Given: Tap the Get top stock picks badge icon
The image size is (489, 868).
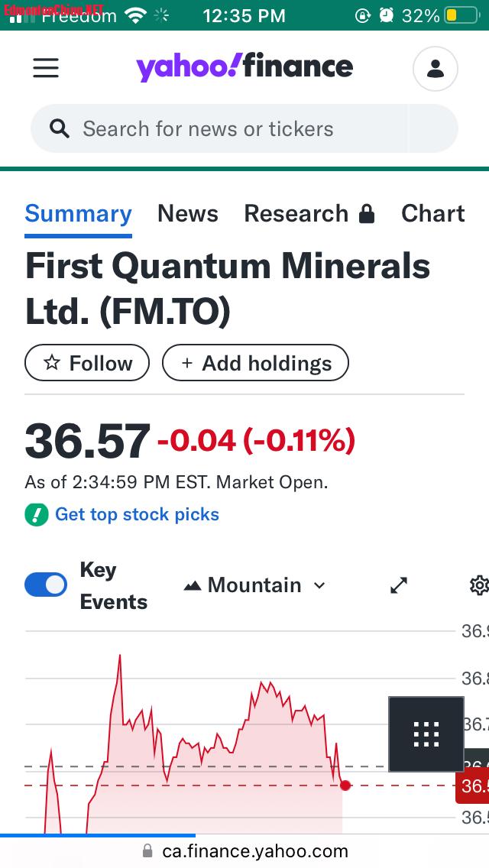Looking at the screenshot, I should point(37,515).
